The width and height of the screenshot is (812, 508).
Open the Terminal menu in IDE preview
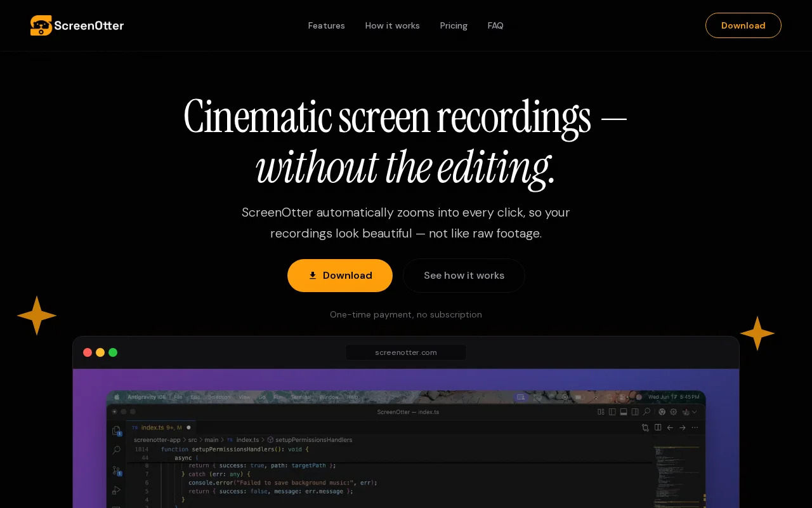point(301,397)
